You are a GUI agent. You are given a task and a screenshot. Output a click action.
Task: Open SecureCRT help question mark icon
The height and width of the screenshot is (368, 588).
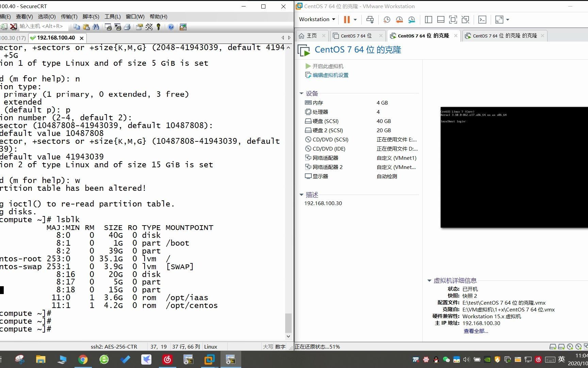[171, 27]
